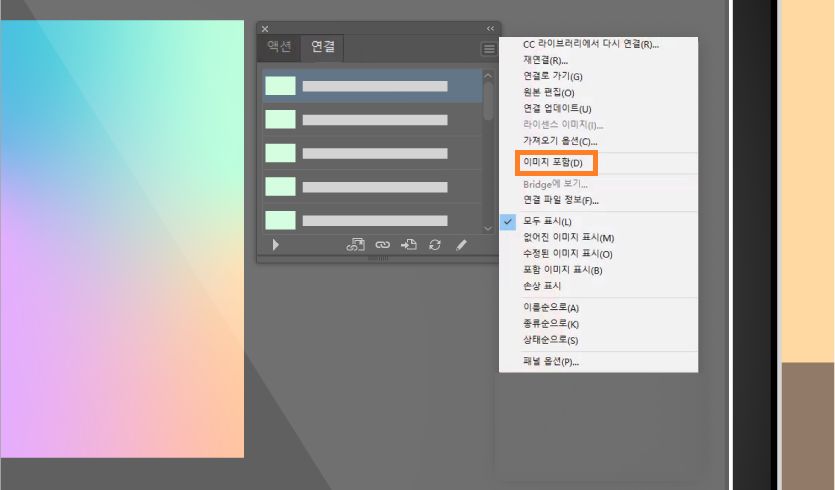Click the Update Link refresh icon

pyautogui.click(x=435, y=245)
